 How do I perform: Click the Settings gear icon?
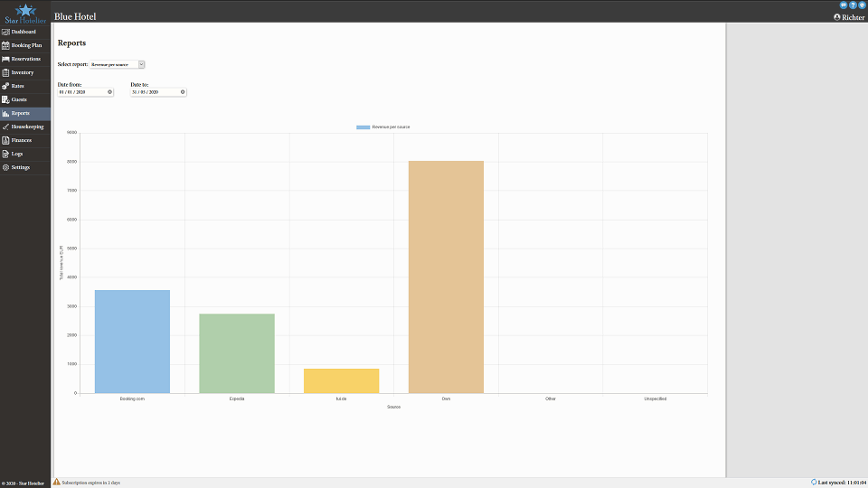tap(5, 167)
